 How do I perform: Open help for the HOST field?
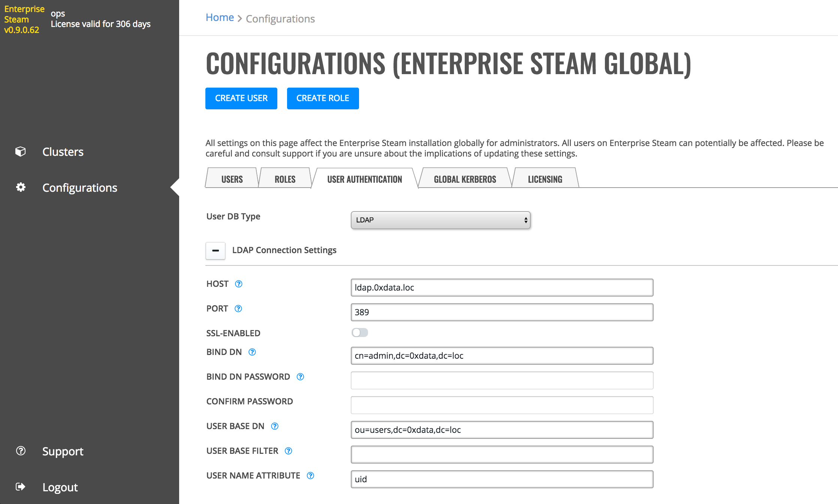click(239, 284)
